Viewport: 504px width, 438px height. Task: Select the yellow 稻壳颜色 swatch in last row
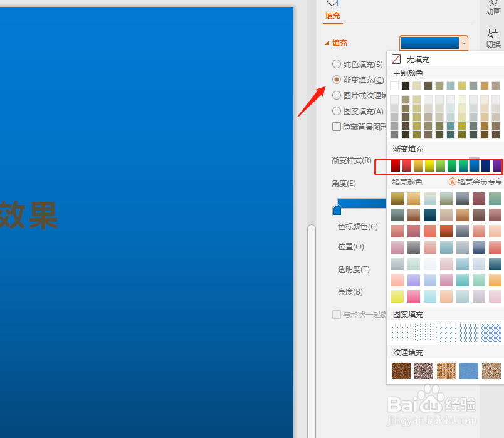(397, 296)
